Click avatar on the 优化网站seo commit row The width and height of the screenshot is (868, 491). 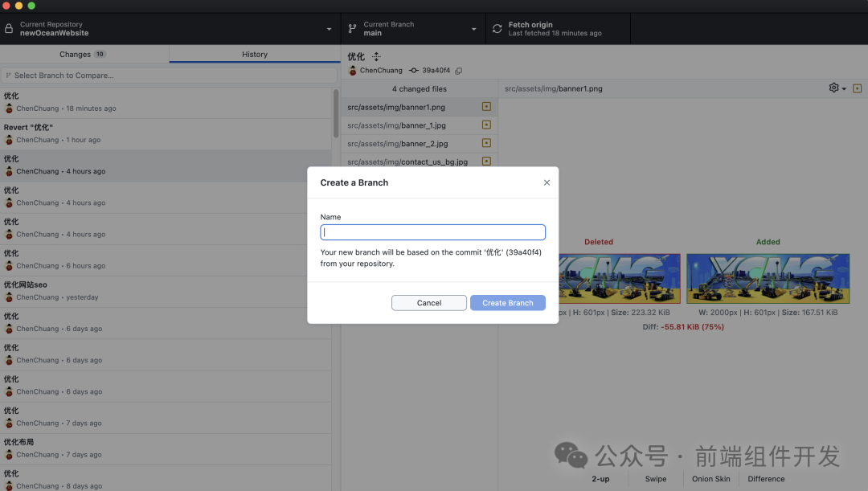point(9,297)
